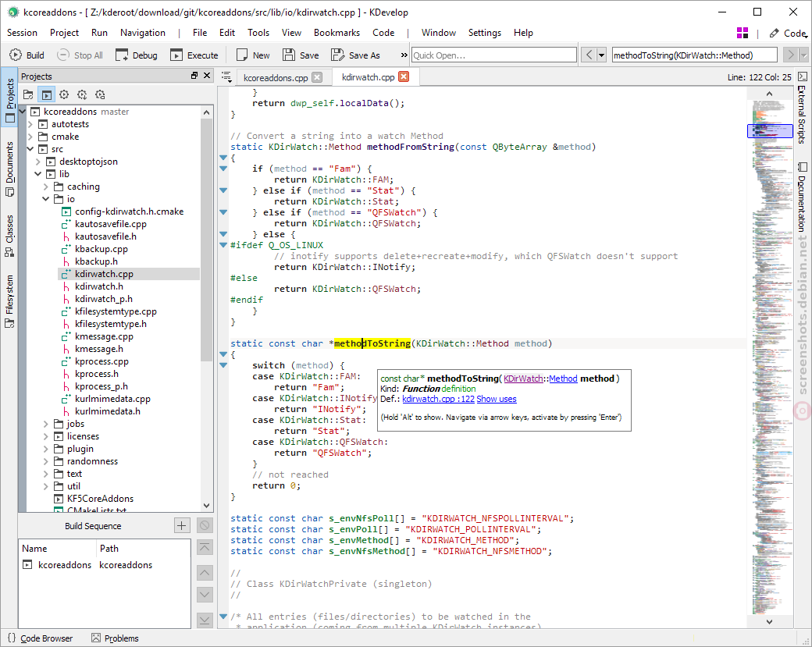This screenshot has height=647, width=812.
Task: Collapse the kcoreaddons project root
Action: tap(23, 112)
